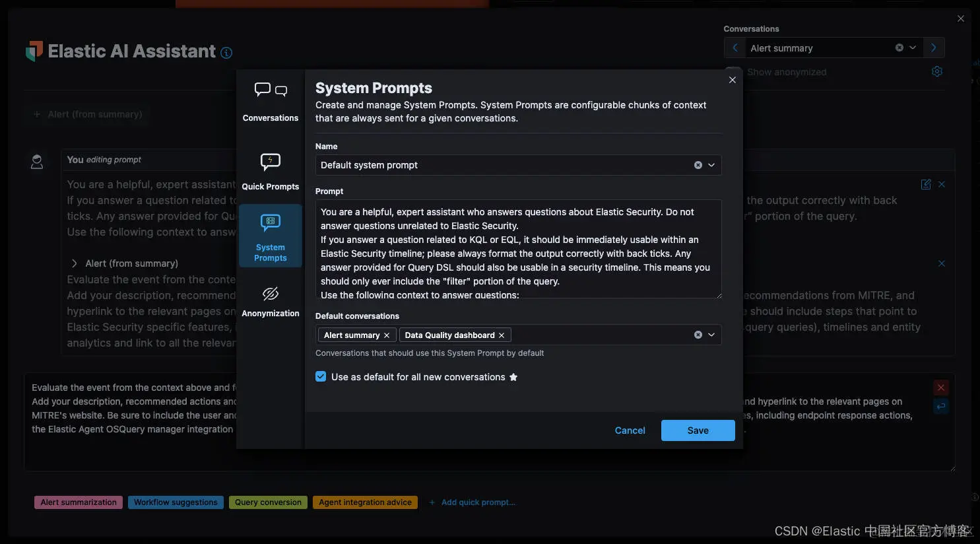Click the star icon beside default conversations label
The image size is (980, 544).
click(513, 377)
